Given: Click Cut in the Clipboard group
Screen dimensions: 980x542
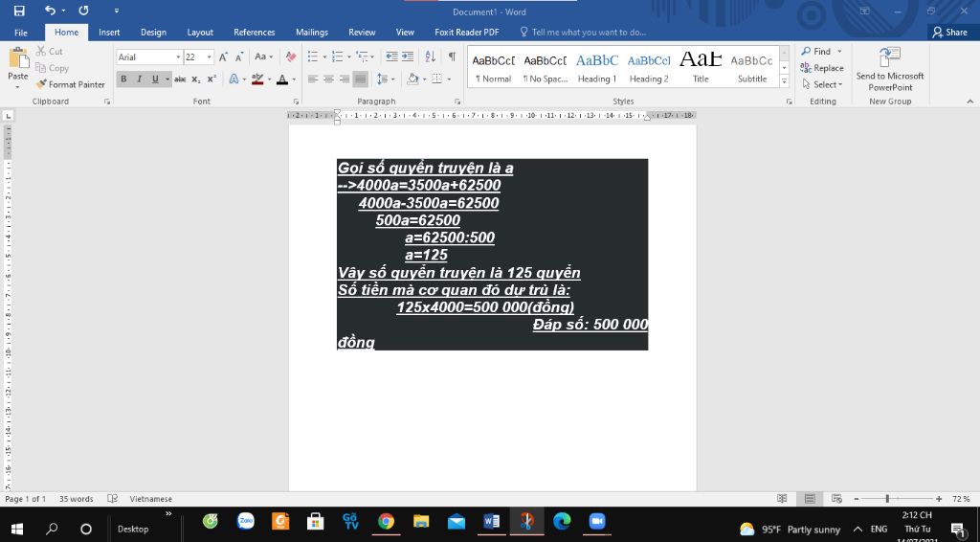Looking at the screenshot, I should (50, 52).
